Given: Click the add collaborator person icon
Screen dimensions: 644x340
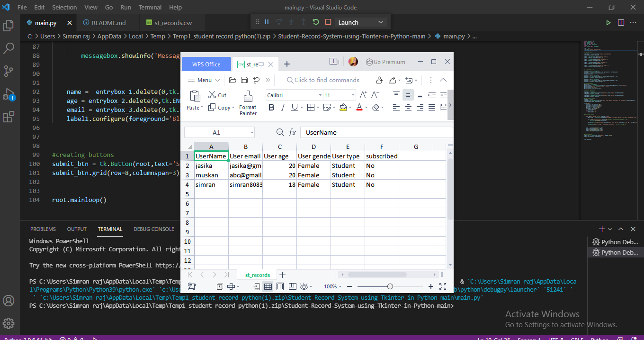Looking at the screenshot, I should 378,80.
